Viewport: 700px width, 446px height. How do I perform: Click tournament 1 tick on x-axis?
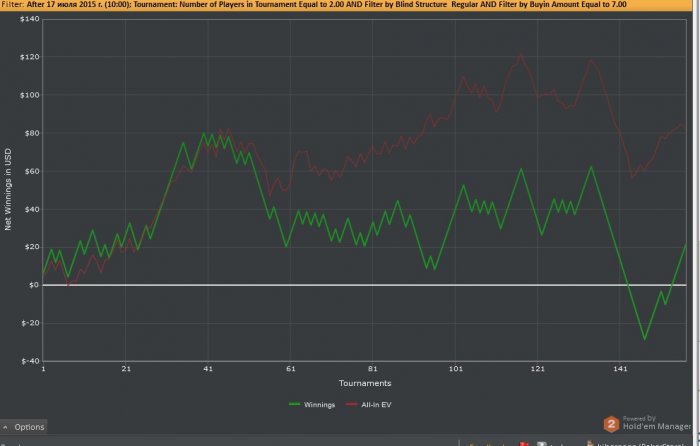pos(44,369)
